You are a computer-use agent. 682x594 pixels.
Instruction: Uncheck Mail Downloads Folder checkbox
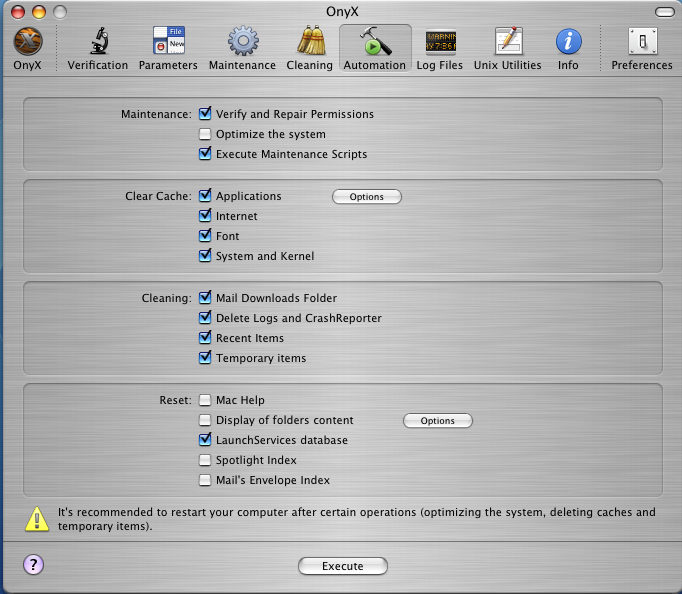205,297
